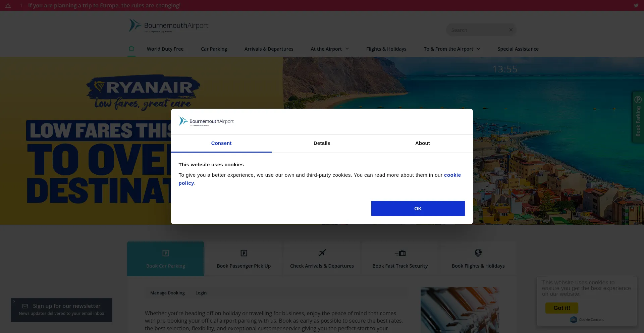The image size is (644, 333).
Task: Select the Manage Booking tab
Action: [167, 293]
